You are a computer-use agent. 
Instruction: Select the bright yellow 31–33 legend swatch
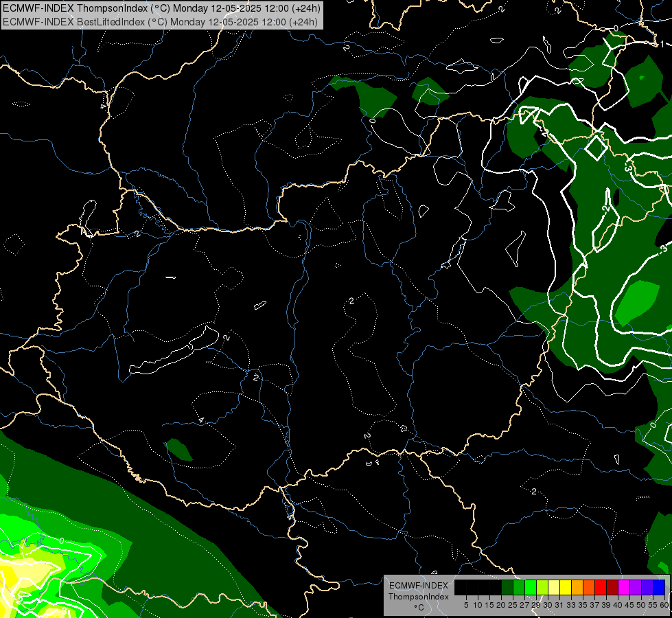pyautogui.click(x=566, y=587)
